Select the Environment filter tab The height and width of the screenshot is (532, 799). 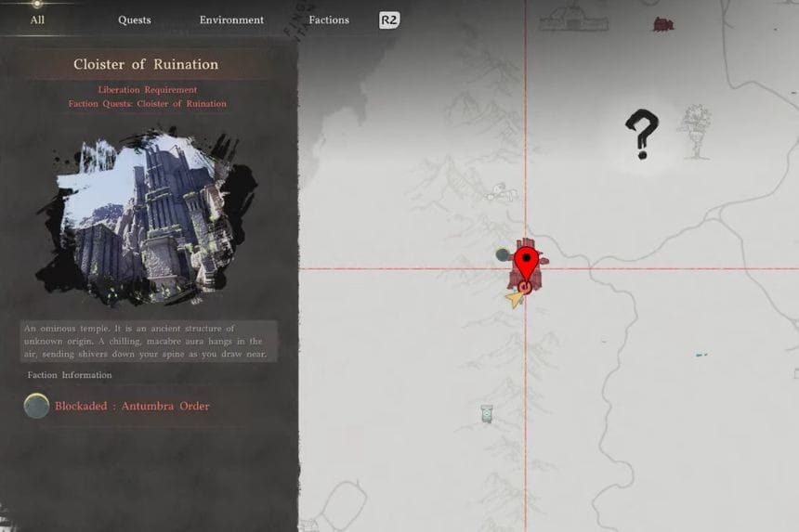tap(231, 19)
